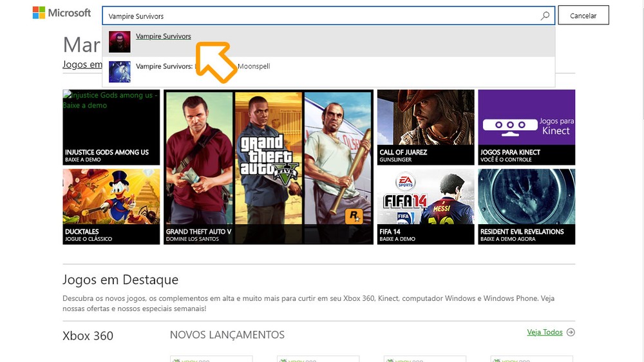Open the Vampire Survivors suggestion link
This screenshot has height=362, width=644.
pyautogui.click(x=164, y=36)
